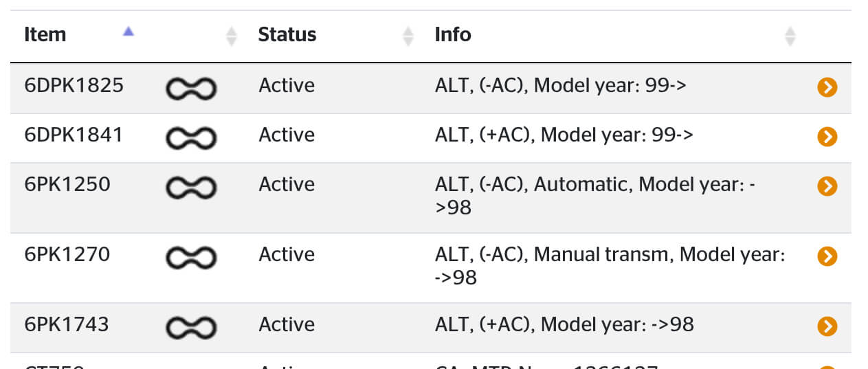Sort by Status column sort arrows
The image size is (868, 369).
point(408,36)
